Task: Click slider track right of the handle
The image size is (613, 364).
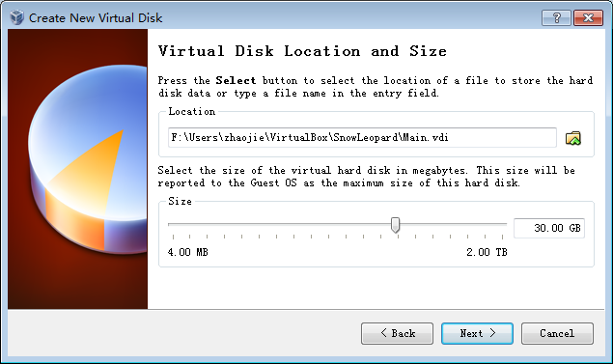Action: 453,224
